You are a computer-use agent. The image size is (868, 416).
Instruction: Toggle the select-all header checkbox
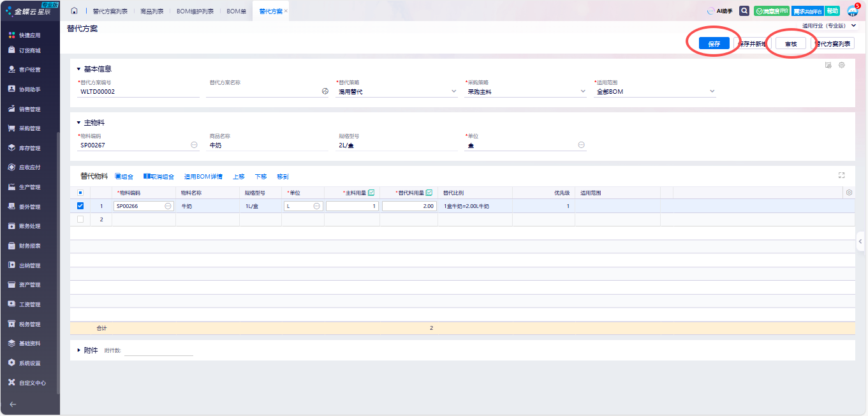[x=80, y=193]
